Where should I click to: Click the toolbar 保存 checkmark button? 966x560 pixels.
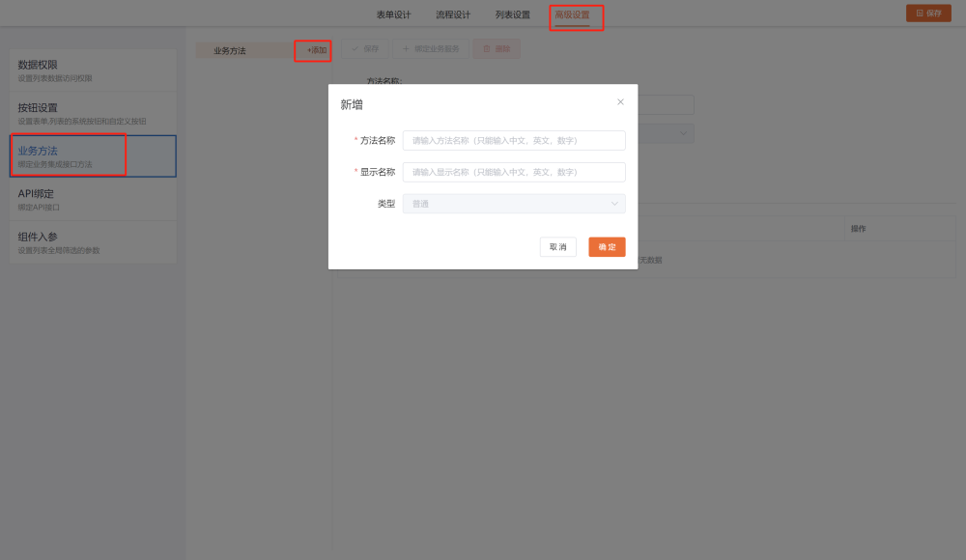tap(365, 48)
